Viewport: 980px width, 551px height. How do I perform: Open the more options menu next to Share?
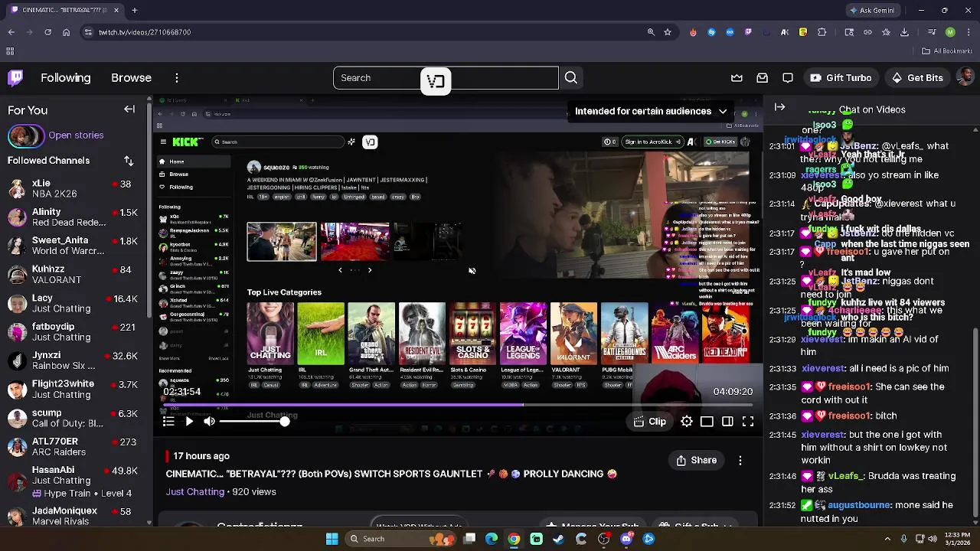point(740,460)
